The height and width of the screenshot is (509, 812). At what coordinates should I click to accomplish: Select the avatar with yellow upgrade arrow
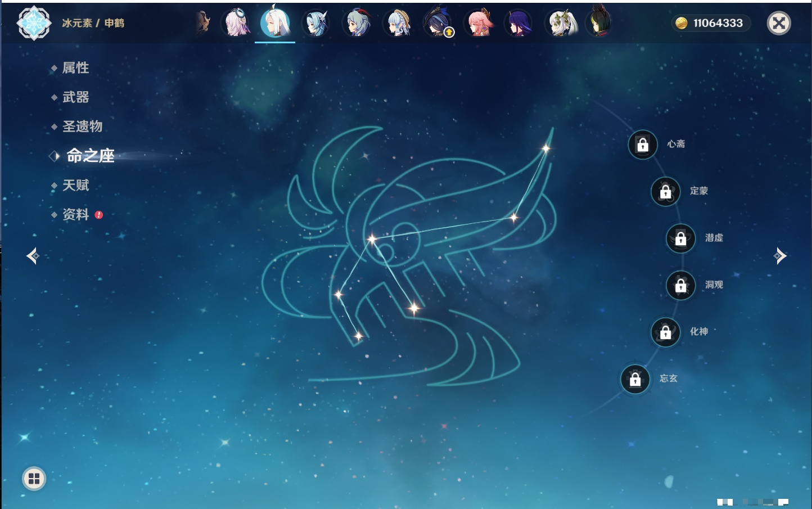(438, 24)
